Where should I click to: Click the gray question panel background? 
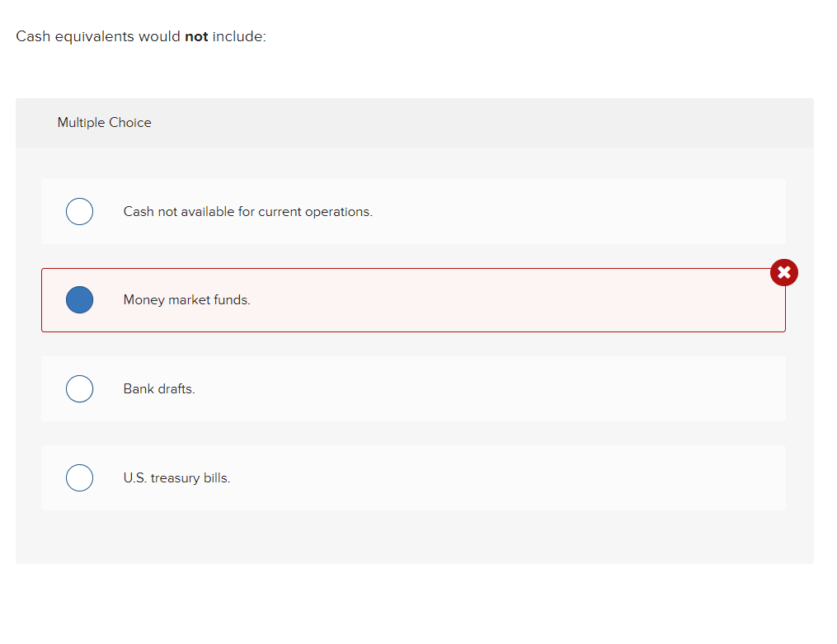[x=412, y=536]
